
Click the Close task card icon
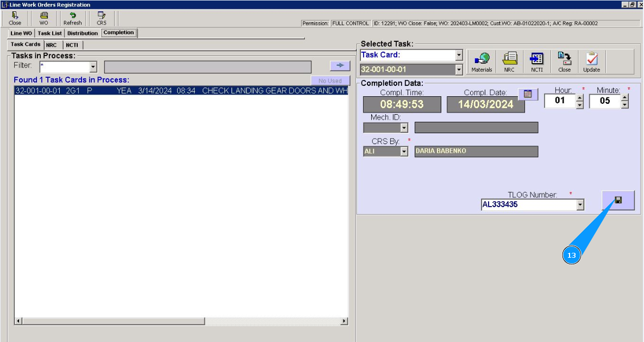[564, 62]
